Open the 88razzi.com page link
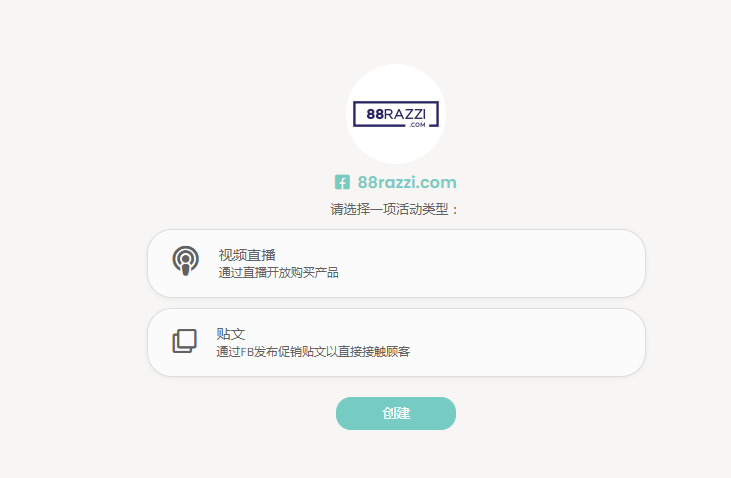The image size is (731, 478). pyautogui.click(x=407, y=182)
